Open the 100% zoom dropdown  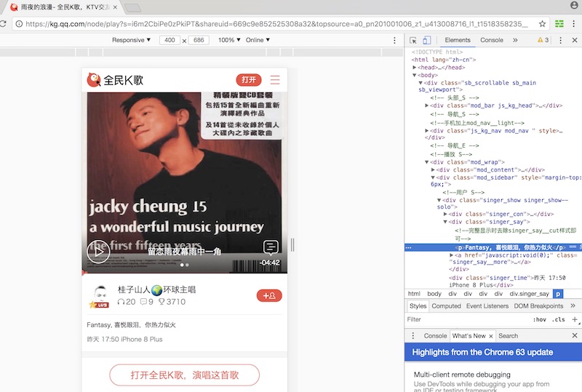click(x=229, y=40)
